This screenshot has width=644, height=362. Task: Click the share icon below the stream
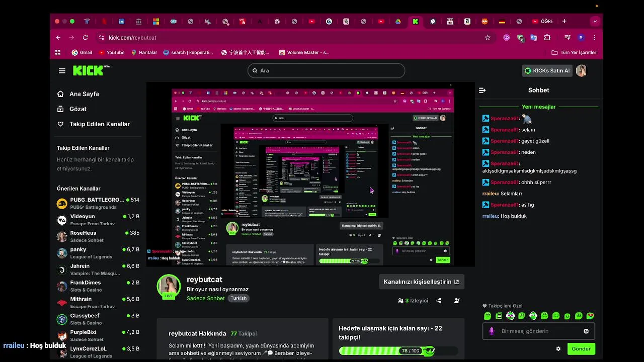[x=439, y=301]
